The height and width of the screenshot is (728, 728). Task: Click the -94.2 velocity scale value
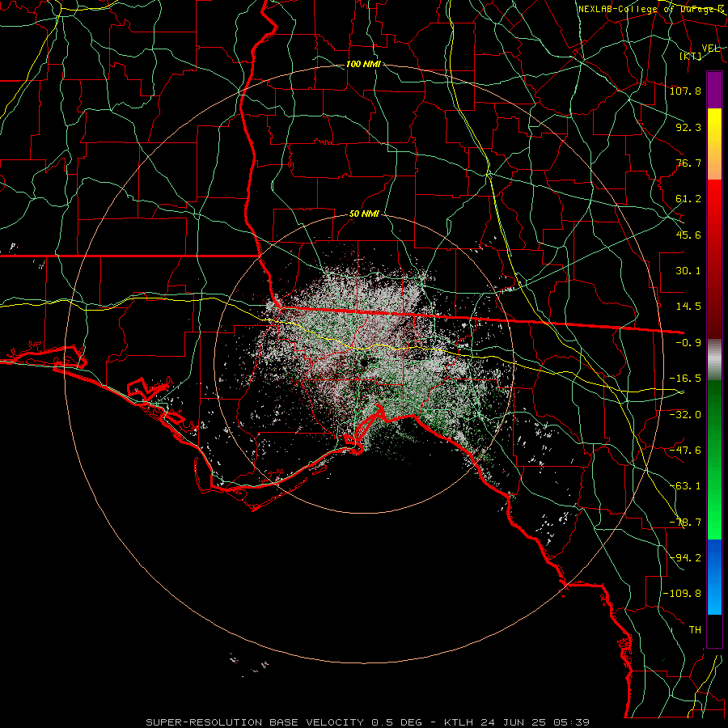pos(685,557)
